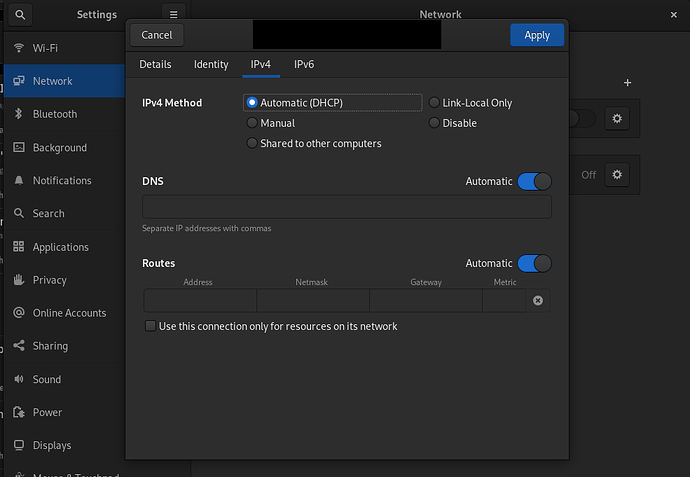Viewport: 690px width, 477px height.
Task: Open the upper gear settings icon
Action: 617,119
